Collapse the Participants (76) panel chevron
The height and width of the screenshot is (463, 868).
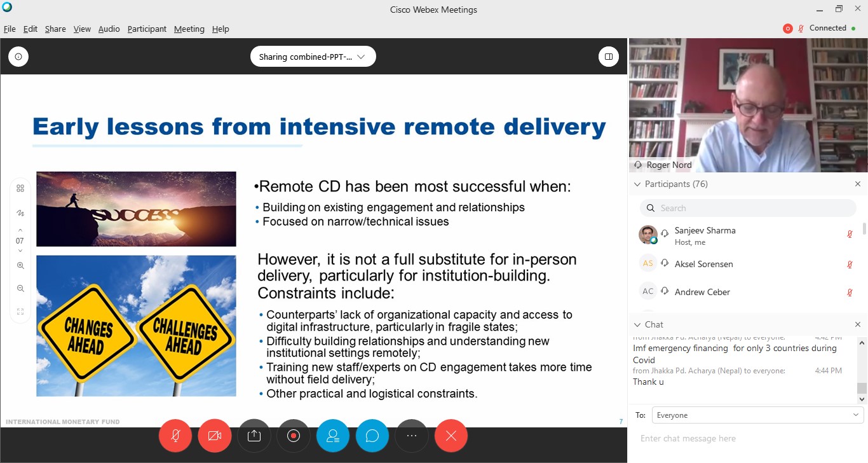point(637,184)
